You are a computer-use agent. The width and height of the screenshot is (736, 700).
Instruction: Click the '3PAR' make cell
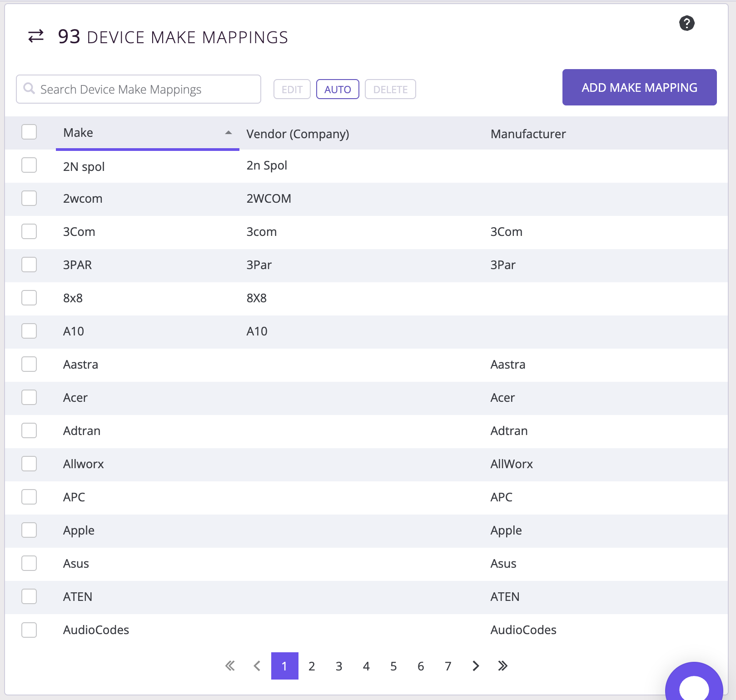tap(77, 265)
